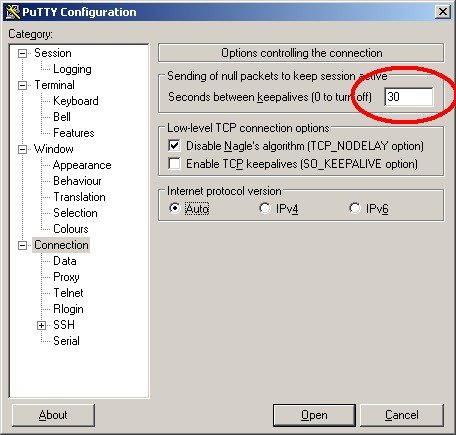Image resolution: width=456 pixels, height=435 pixels.
Task: Enable TCP keepalives checkbox
Action: click(x=175, y=164)
